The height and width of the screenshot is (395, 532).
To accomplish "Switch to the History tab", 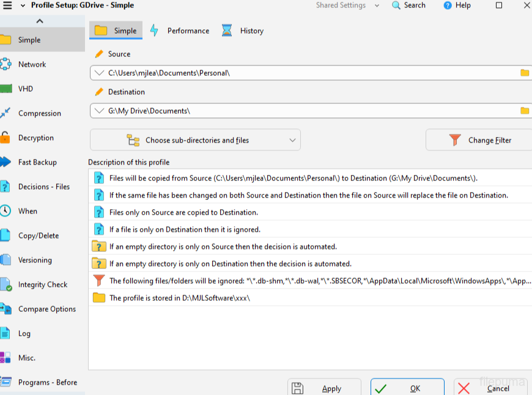I will (243, 31).
